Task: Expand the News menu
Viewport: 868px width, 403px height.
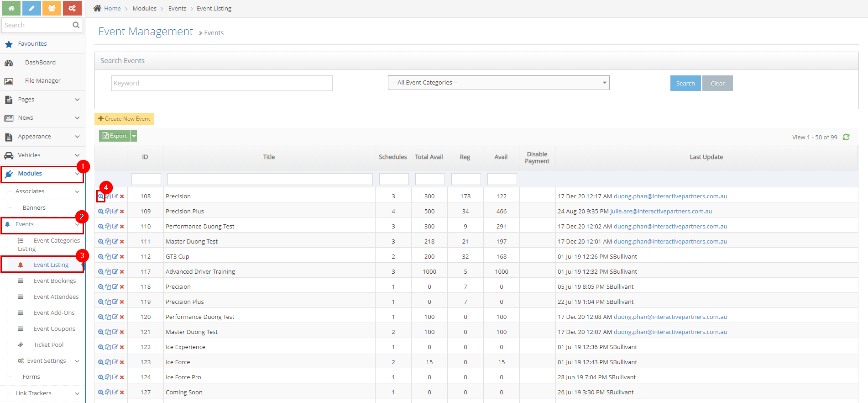Action: click(x=77, y=118)
